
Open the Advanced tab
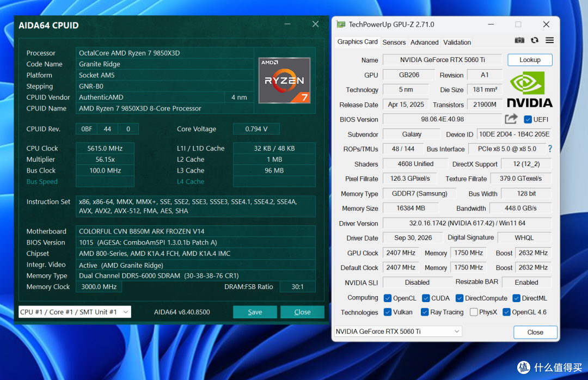tap(424, 42)
